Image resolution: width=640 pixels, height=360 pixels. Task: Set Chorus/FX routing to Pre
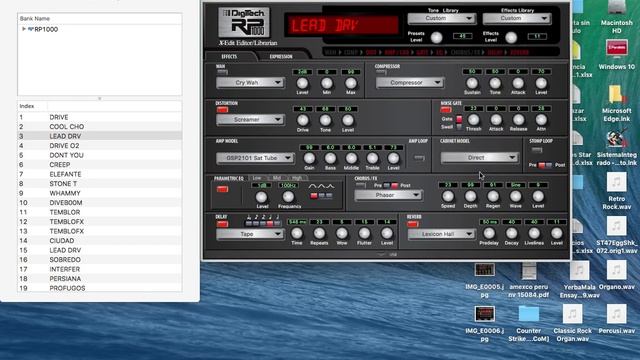[x=387, y=186]
